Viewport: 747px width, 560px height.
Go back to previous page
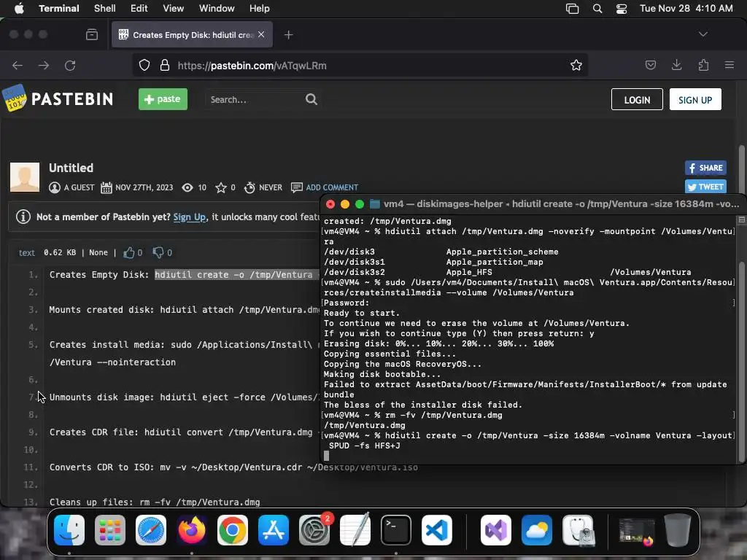point(18,65)
